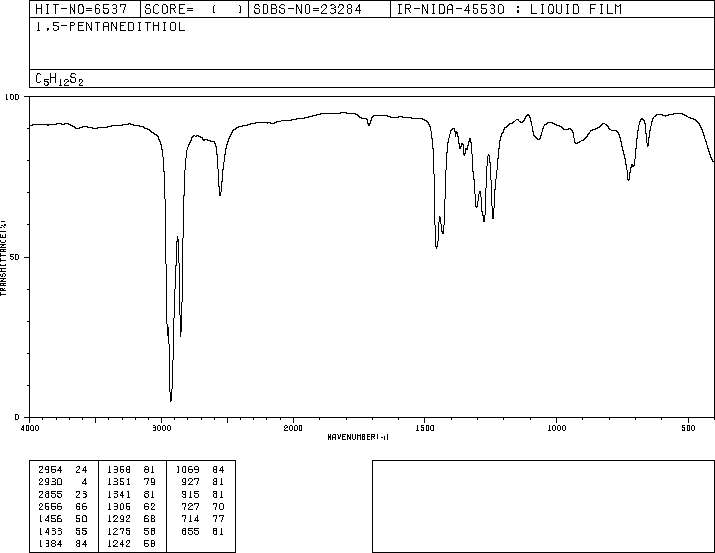Click the 2000 label on wavenumber axis
The image size is (715, 553).
pyautogui.click(x=293, y=428)
